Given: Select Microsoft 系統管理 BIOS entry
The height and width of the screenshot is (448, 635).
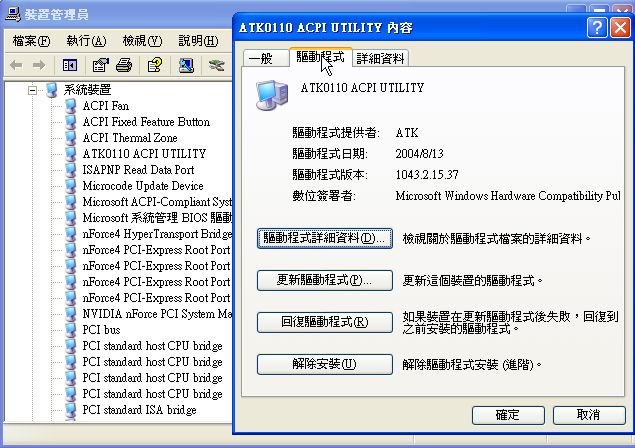Looking at the screenshot, I should click(x=157, y=218).
